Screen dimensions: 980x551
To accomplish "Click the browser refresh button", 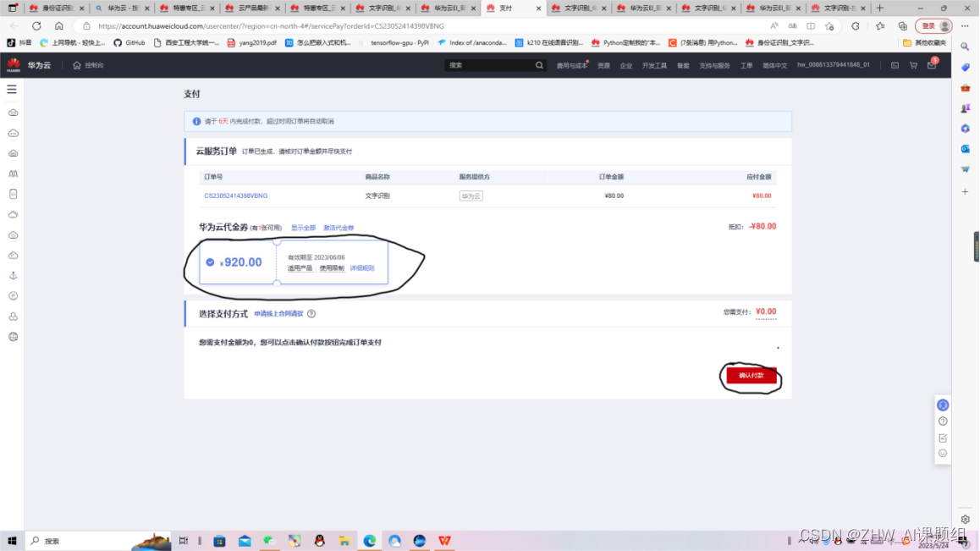I will point(37,25).
